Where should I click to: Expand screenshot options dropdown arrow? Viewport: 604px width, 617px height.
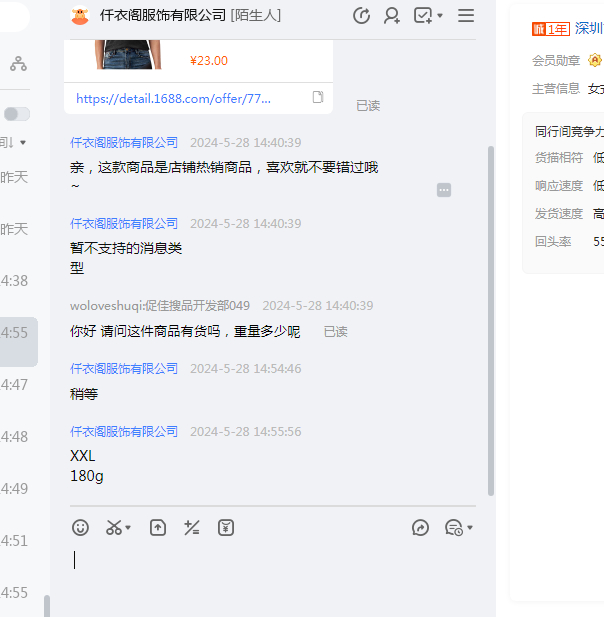click(128, 528)
